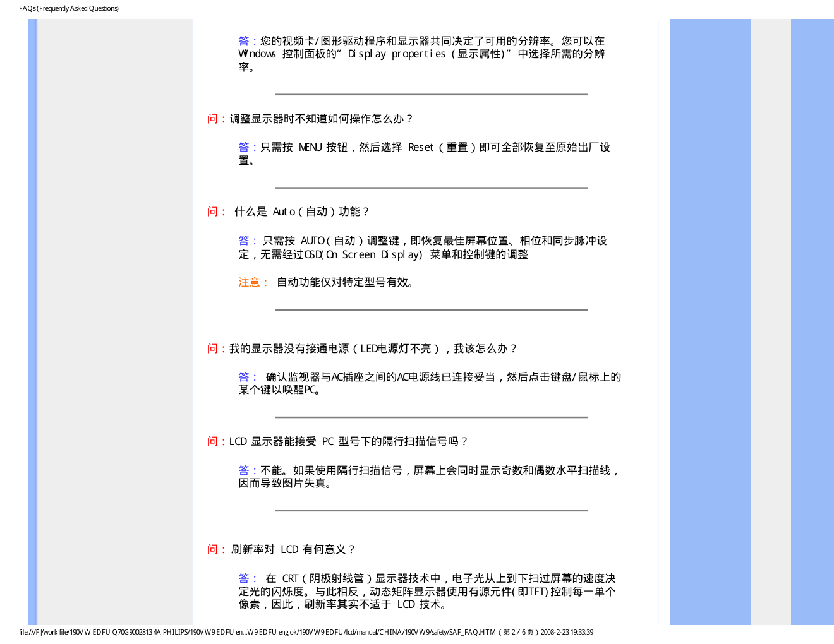This screenshot has height=644, width=834.
Task: Click the divider line below the Reset answer
Action: click(x=431, y=188)
